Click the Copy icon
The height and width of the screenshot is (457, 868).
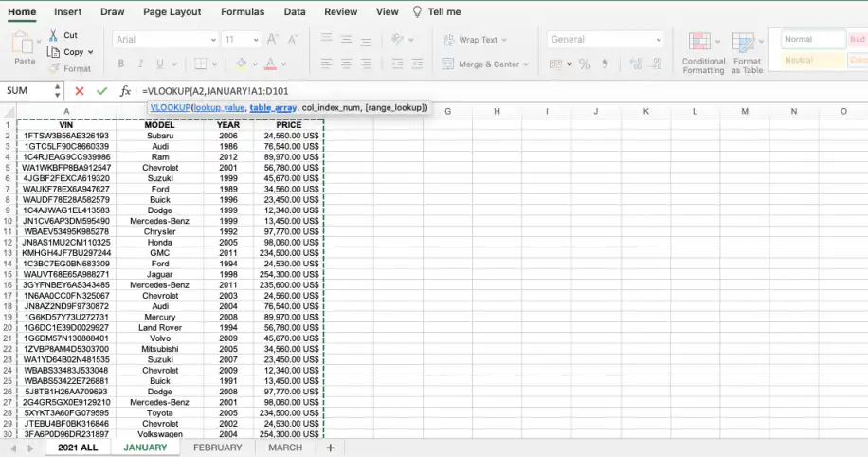(x=53, y=51)
